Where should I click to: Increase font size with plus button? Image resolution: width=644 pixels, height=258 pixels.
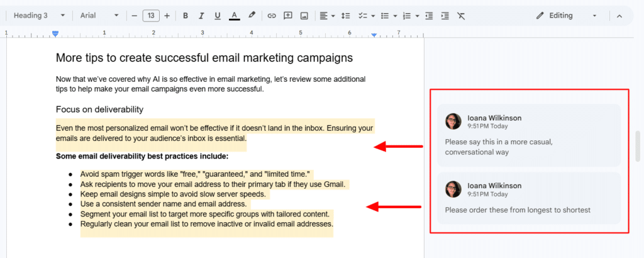click(167, 16)
